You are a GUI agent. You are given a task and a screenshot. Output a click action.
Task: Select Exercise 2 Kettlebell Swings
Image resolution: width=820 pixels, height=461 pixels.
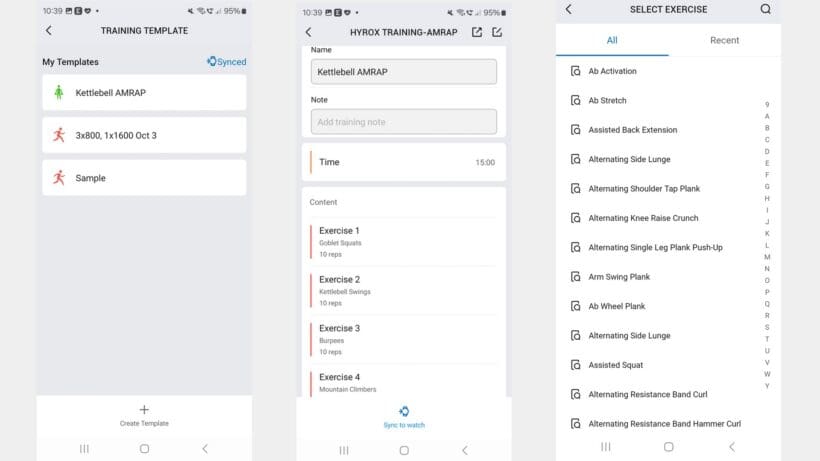coord(404,290)
